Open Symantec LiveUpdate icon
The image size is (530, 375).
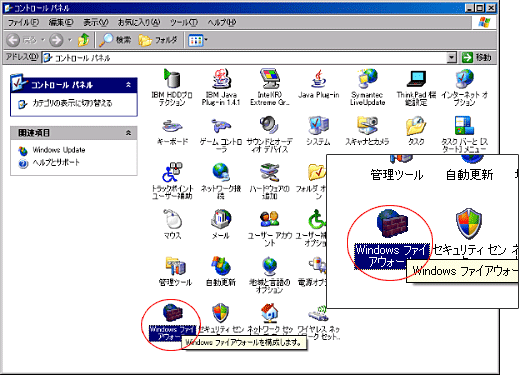[367, 78]
